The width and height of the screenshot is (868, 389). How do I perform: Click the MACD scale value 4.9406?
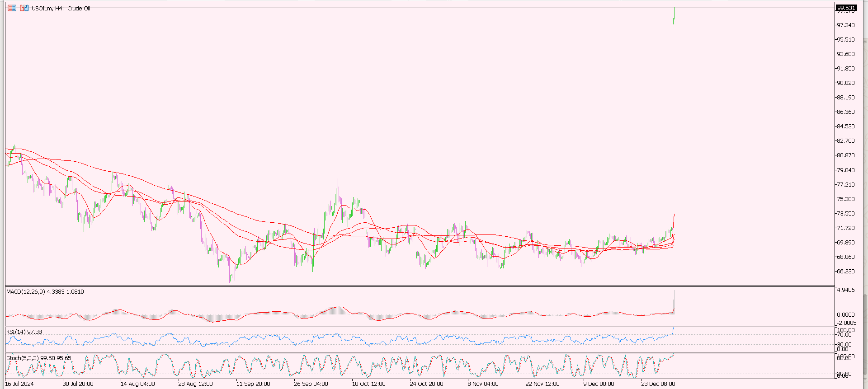tap(846, 290)
